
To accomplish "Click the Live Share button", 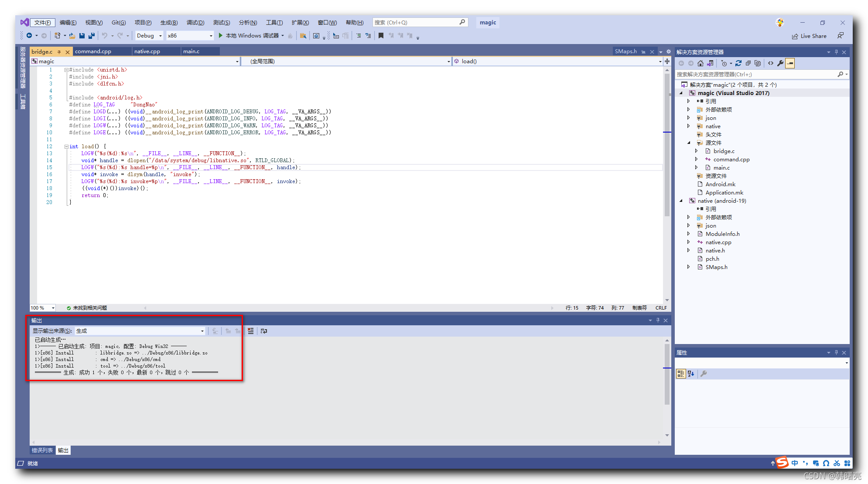I will [809, 36].
